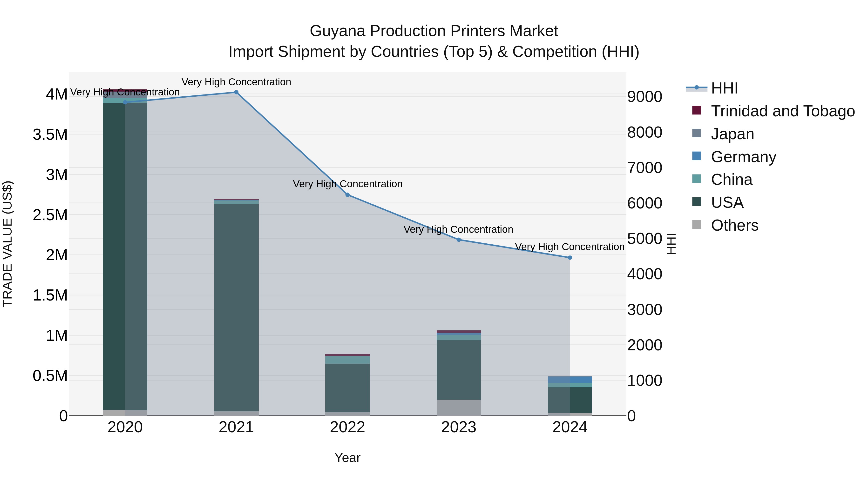Toggle the Germany legend entry

tap(734, 157)
